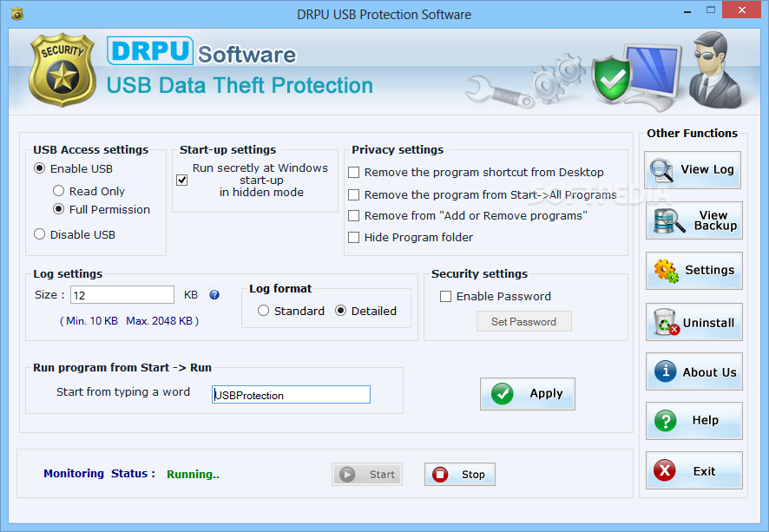Screen dimensions: 769x532
Task: Click the USBProtection run word field
Action: (x=291, y=395)
